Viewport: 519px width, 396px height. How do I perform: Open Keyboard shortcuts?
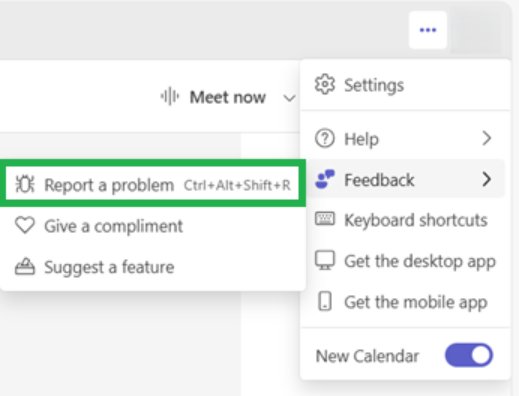point(405,219)
